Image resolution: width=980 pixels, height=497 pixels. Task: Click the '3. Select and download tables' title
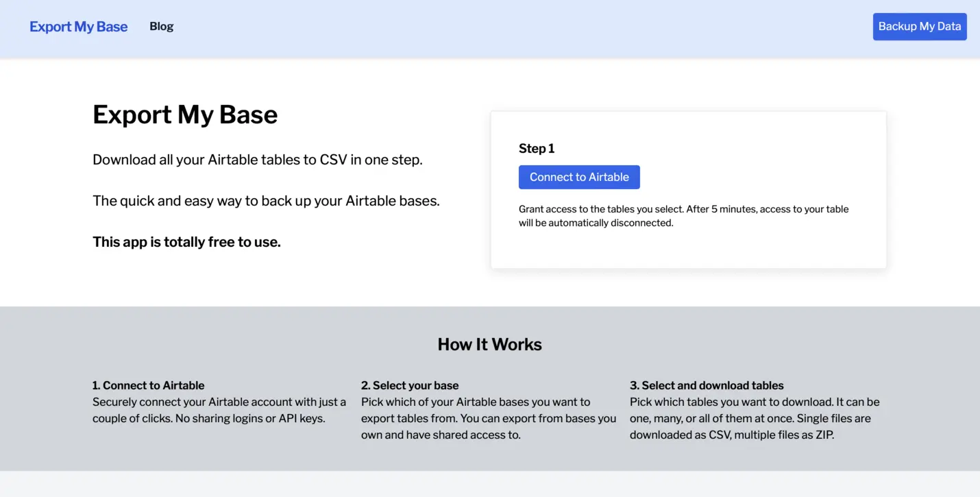707,385
